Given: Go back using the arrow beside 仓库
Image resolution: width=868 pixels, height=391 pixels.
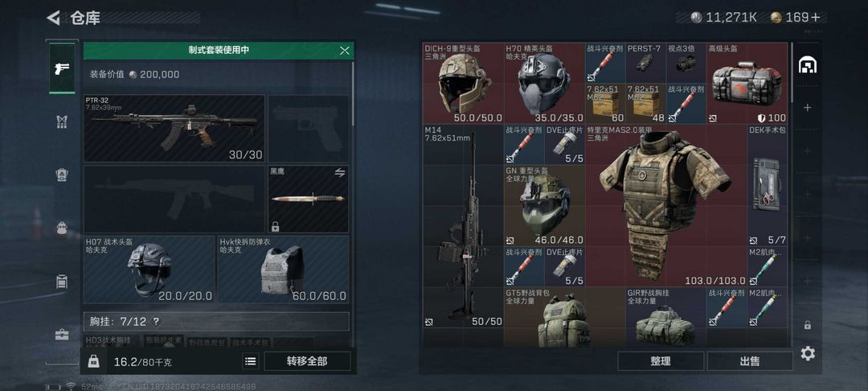Looking at the screenshot, I should (53, 18).
